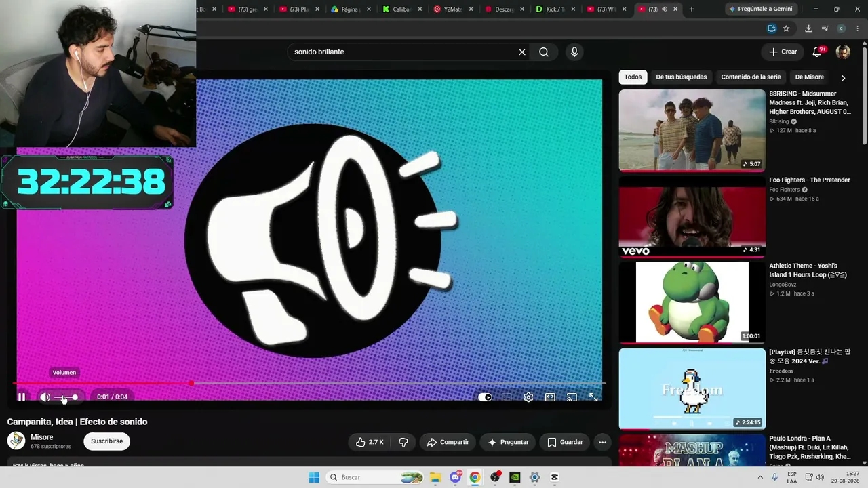868x488 pixels.
Task: Show more filter chips with right arrow
Action: click(x=843, y=78)
